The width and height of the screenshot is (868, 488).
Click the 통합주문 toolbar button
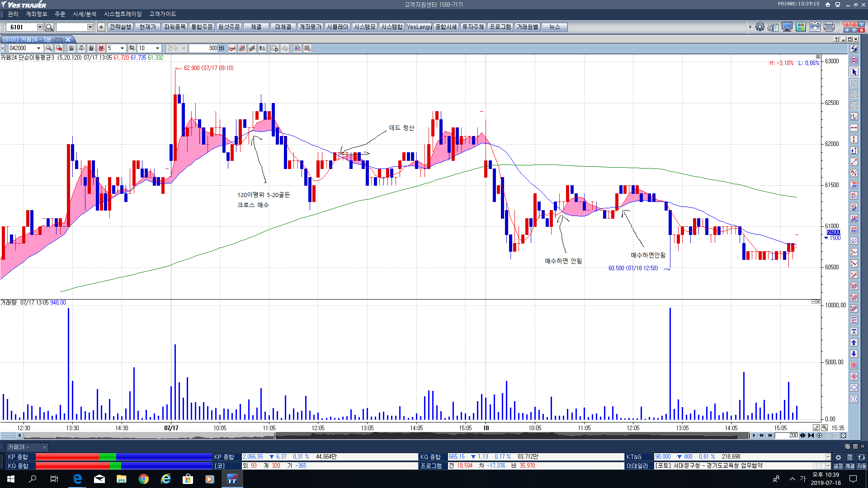tap(202, 27)
